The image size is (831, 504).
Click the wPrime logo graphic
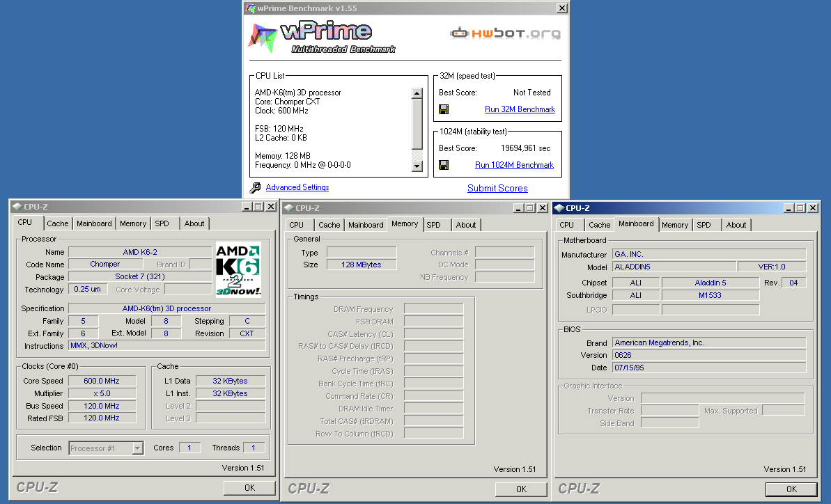tap(322, 37)
